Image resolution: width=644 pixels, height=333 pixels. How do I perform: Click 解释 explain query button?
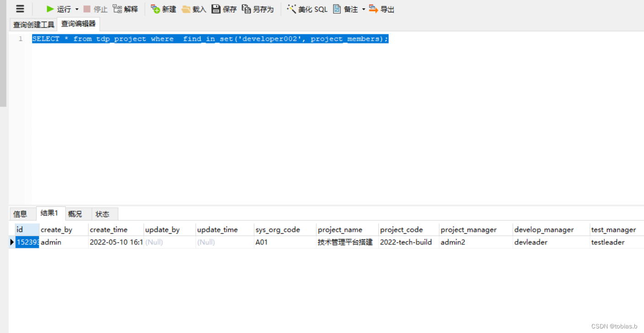pos(125,9)
